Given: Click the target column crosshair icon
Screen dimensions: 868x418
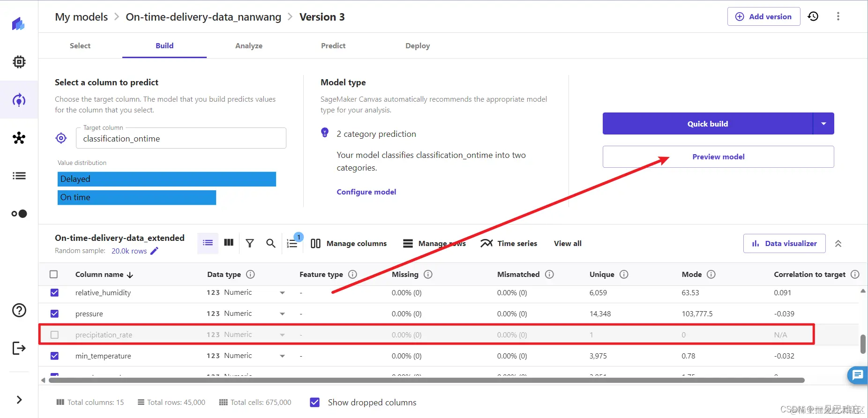Looking at the screenshot, I should pos(61,138).
